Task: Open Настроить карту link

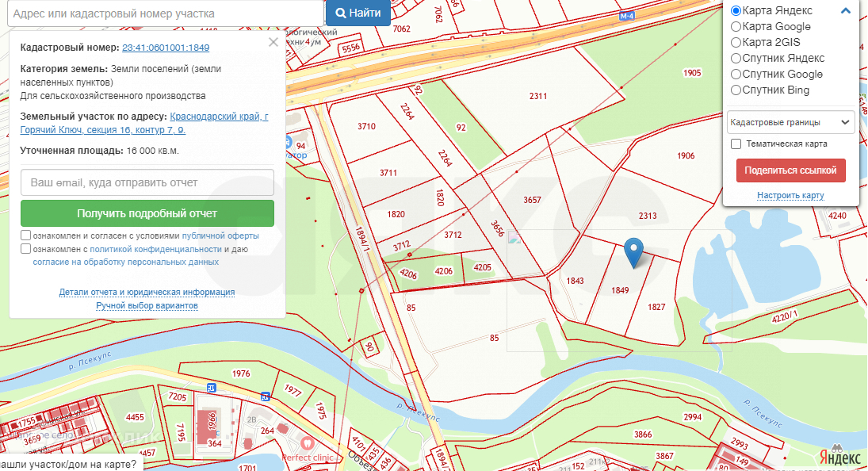Action: pyautogui.click(x=790, y=195)
